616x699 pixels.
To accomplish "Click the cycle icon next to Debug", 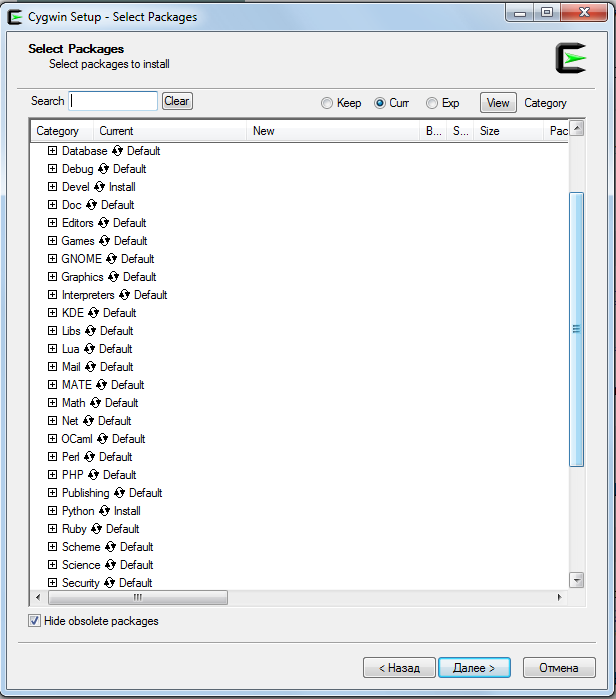I will click(103, 169).
